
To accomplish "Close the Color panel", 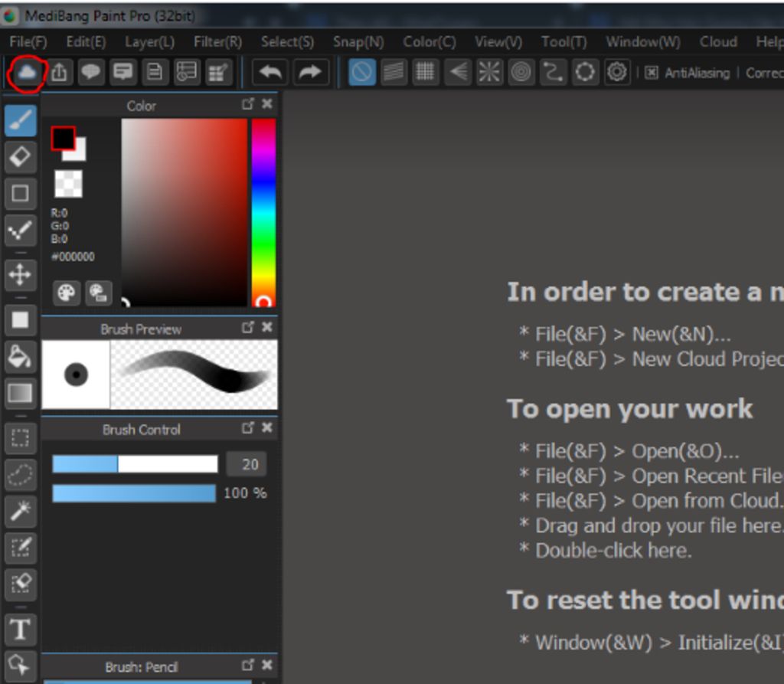I will point(267,103).
